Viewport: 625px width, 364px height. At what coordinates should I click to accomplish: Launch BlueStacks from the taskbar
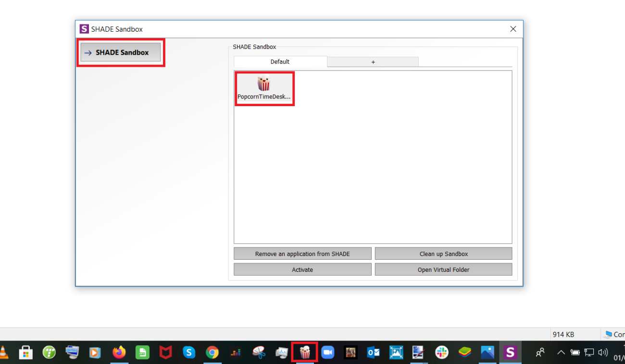(x=464, y=352)
